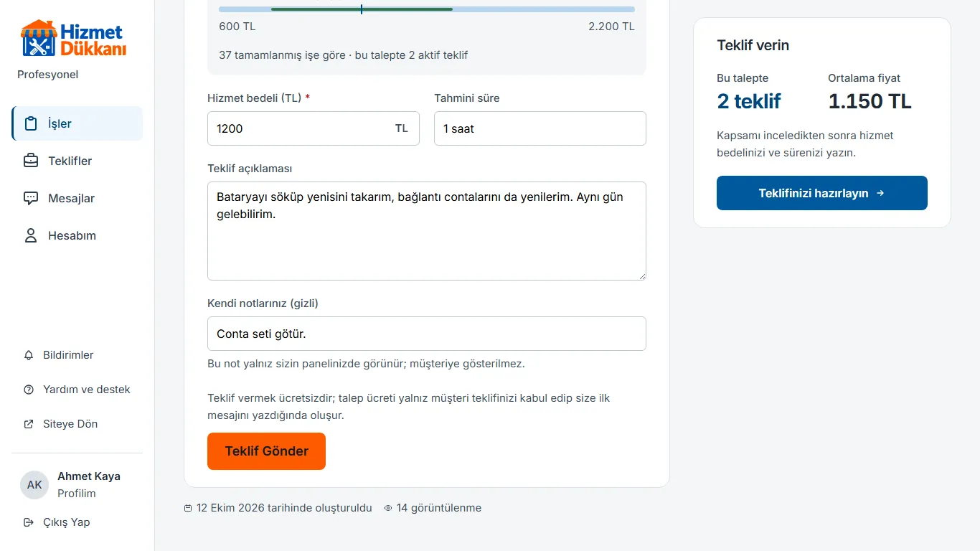Click the Kendi notlarınız hidden notes field

pos(427,334)
